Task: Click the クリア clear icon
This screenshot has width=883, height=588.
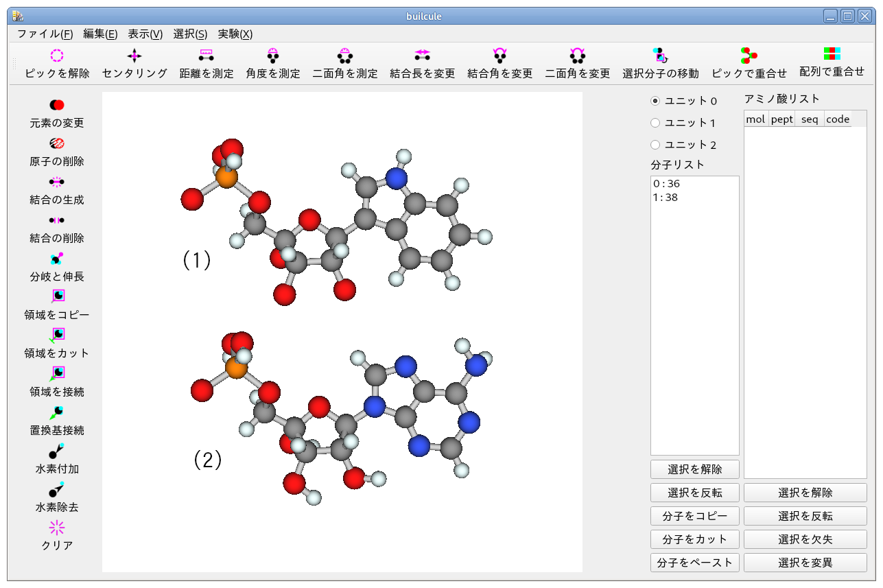Action: click(57, 528)
